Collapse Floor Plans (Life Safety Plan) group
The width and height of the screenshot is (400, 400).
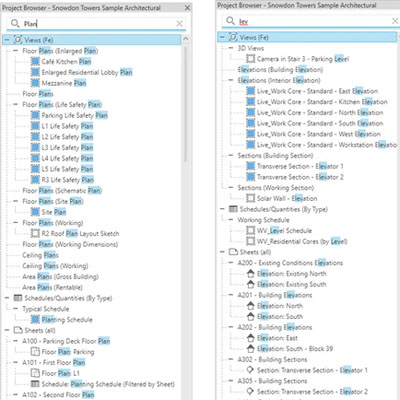tap(16, 105)
